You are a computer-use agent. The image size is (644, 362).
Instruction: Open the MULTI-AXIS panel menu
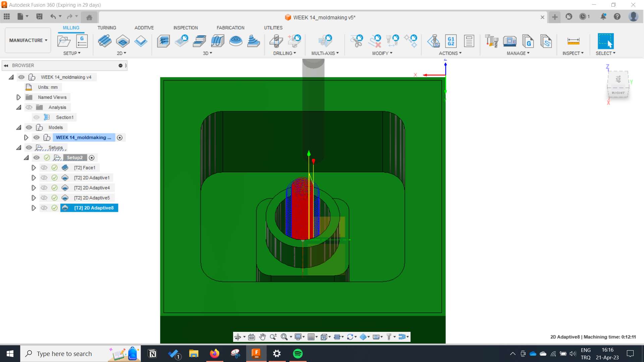pyautogui.click(x=325, y=53)
